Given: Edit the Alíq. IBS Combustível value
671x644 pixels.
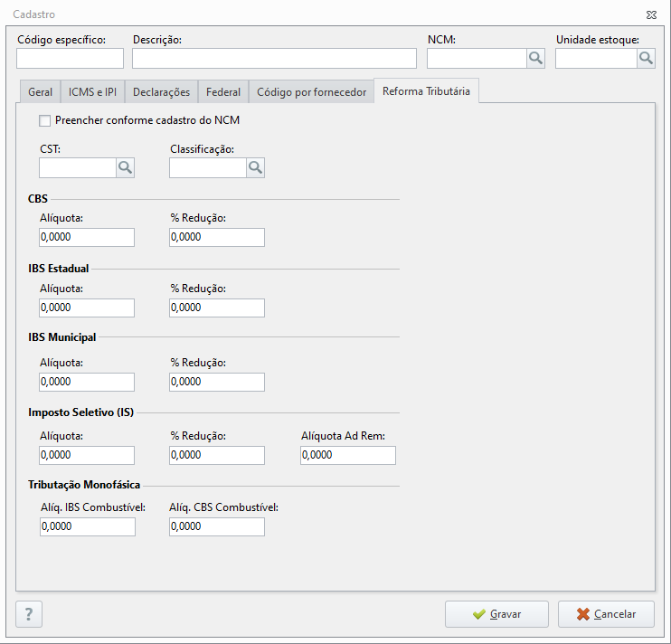Looking at the screenshot, I should click(88, 526).
